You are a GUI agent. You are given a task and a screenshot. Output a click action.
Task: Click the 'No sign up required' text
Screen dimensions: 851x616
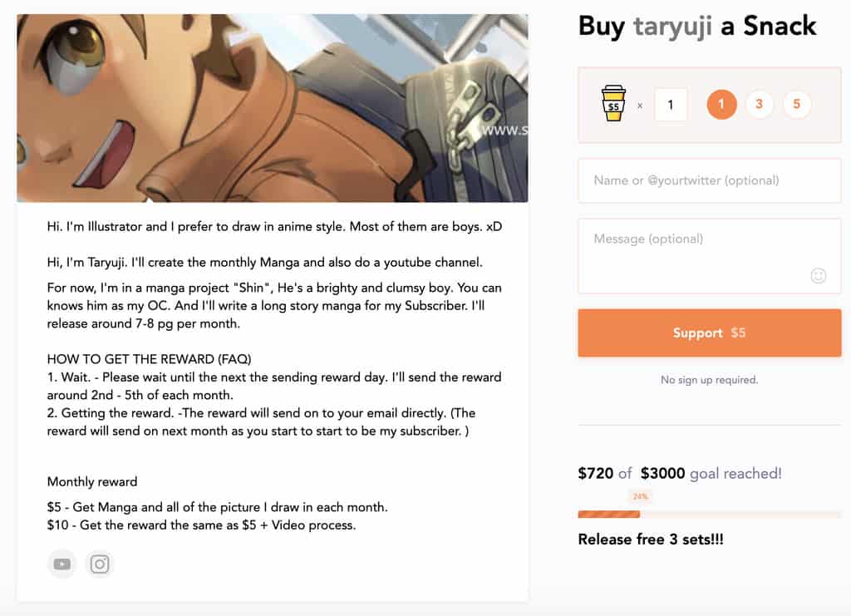[x=709, y=380]
